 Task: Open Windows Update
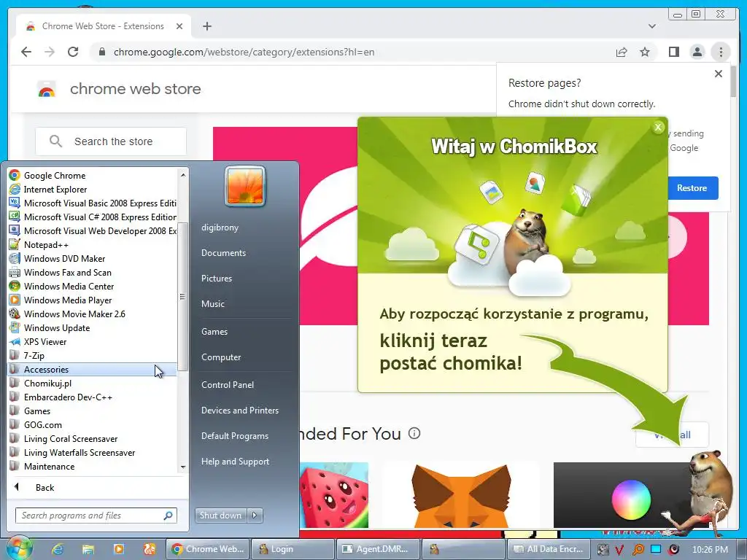[93, 327]
